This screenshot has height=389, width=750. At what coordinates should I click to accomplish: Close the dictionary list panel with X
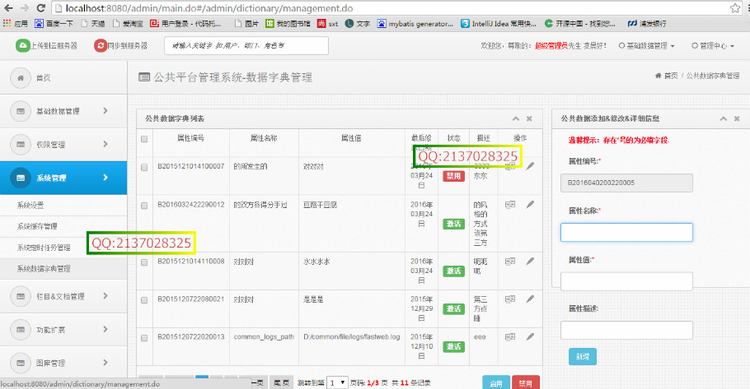point(529,119)
